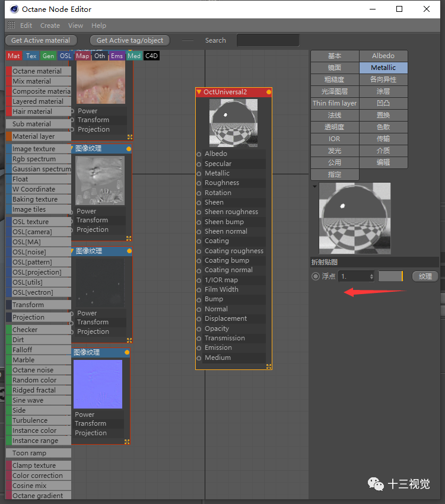Open the IOR tab

click(x=335, y=139)
